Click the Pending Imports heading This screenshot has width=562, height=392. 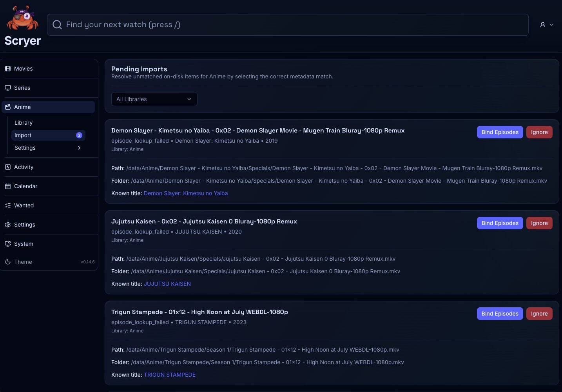point(139,69)
